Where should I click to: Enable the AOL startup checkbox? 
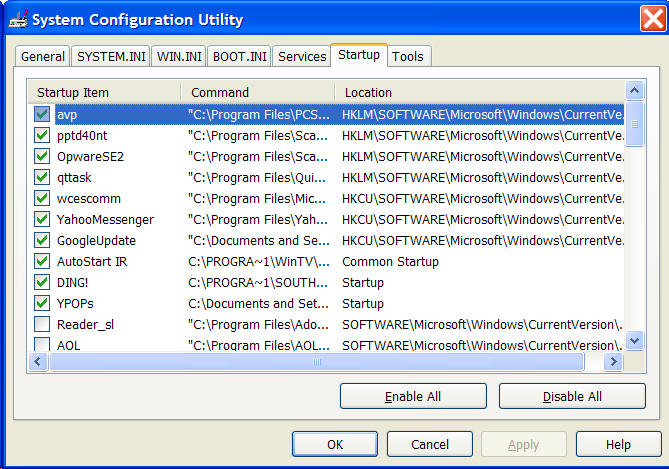point(42,344)
